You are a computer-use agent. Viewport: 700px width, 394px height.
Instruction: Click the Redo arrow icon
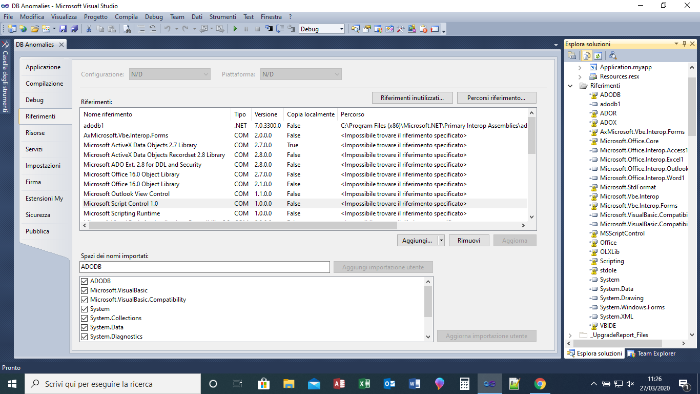click(185, 29)
